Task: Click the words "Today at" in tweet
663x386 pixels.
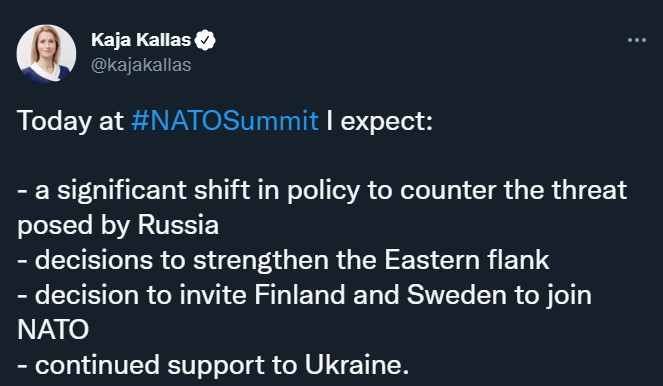Action: [70, 121]
